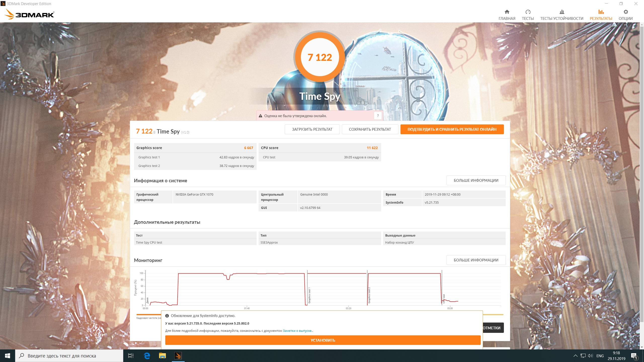Open 3DMark app in taskbar
Screen dimensions: 644x362
tap(178, 355)
